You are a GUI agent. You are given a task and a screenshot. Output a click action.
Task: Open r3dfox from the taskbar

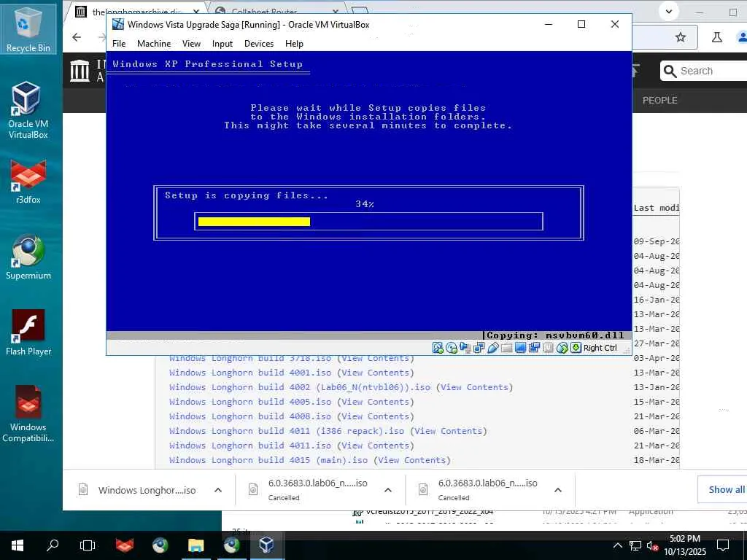[124, 545]
